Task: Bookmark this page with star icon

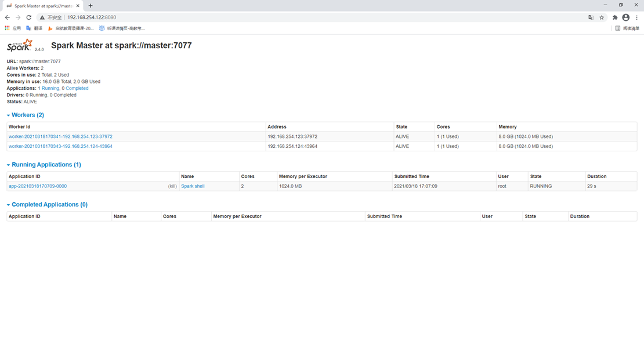Action: tap(602, 17)
